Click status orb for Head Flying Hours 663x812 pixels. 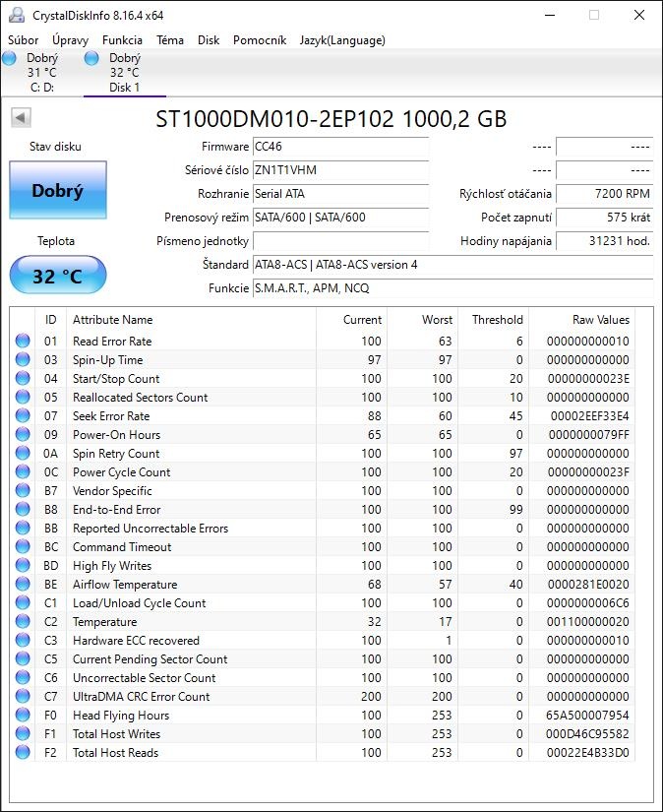click(23, 715)
